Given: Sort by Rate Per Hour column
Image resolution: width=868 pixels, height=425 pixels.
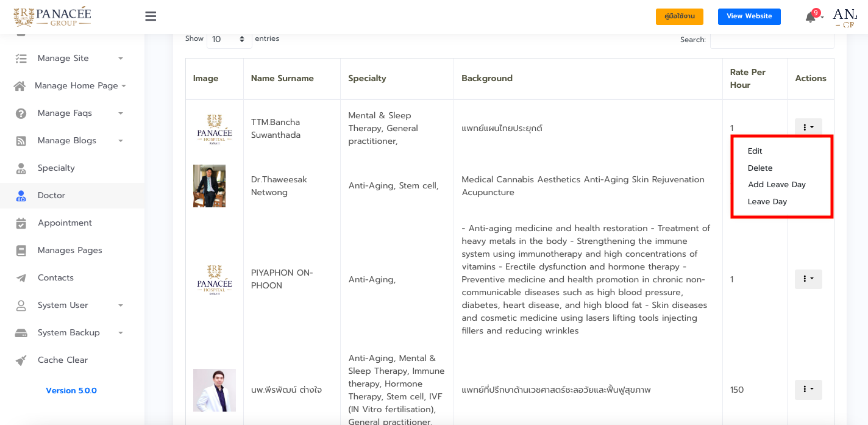Looking at the screenshot, I should coord(755,79).
